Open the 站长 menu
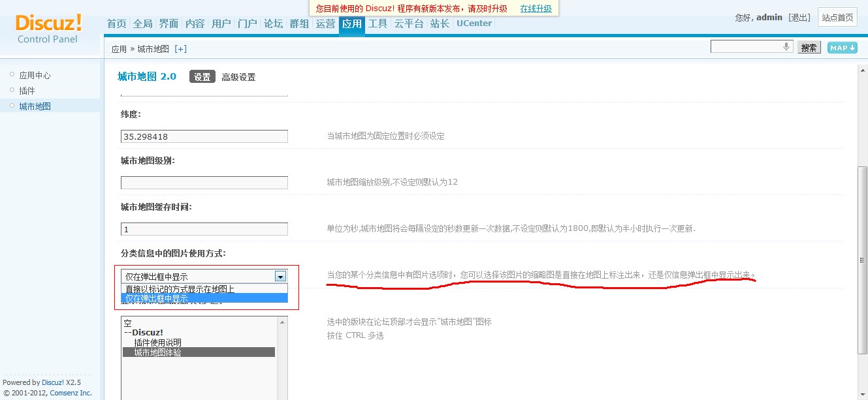868x400 pixels. pyautogui.click(x=440, y=23)
